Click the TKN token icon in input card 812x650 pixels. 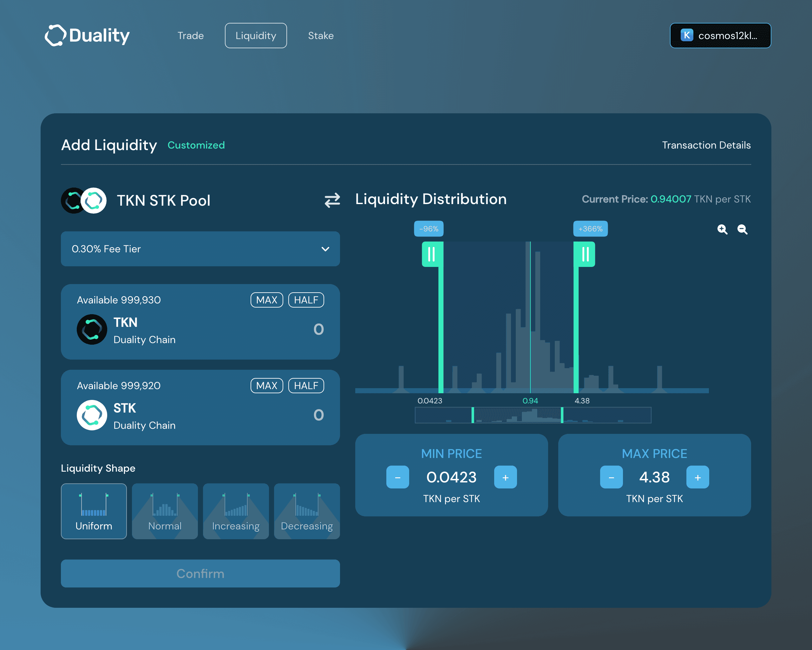coord(92,329)
